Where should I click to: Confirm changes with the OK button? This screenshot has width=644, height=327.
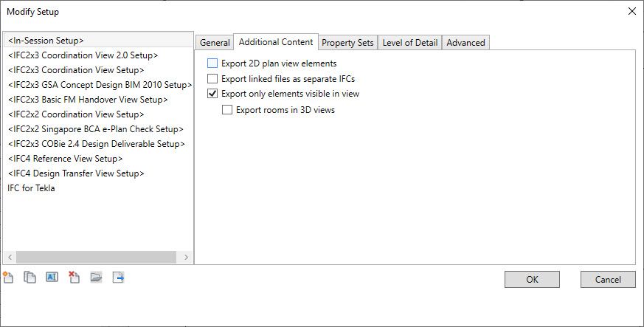[532, 279]
